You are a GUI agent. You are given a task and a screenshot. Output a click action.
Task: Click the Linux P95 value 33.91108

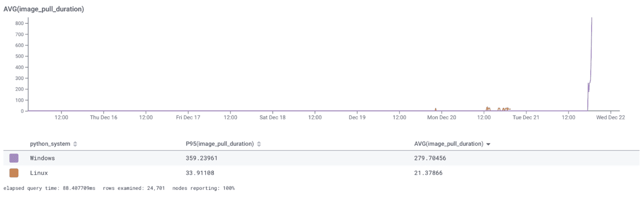click(x=200, y=173)
